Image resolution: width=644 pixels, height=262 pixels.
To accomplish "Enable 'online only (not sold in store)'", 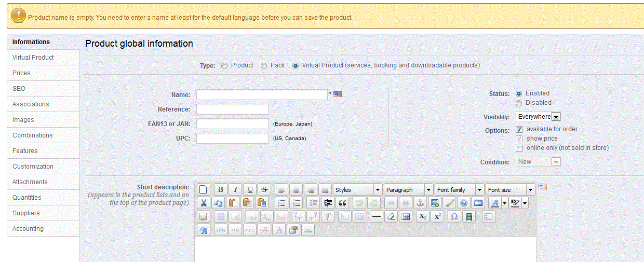I will 519,148.
